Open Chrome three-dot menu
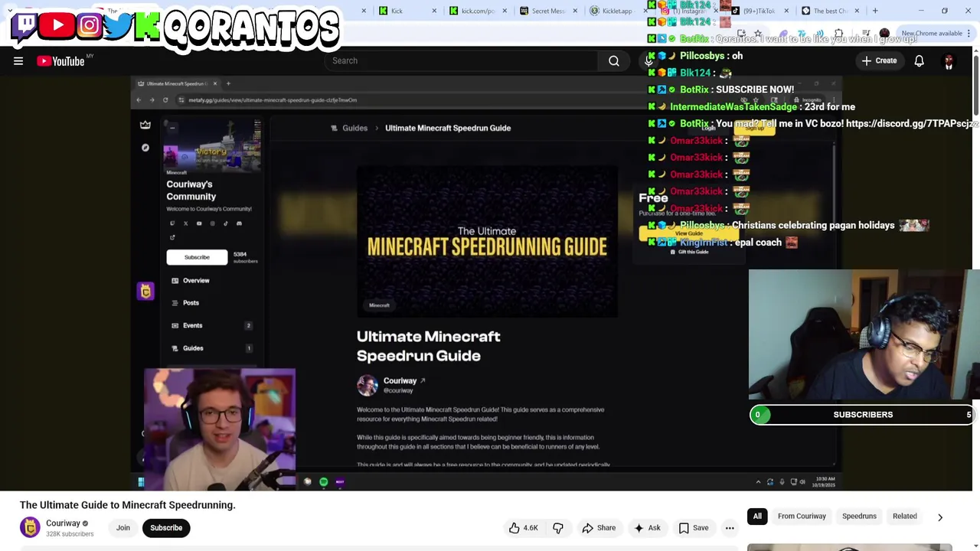The width and height of the screenshot is (980, 551). click(969, 33)
